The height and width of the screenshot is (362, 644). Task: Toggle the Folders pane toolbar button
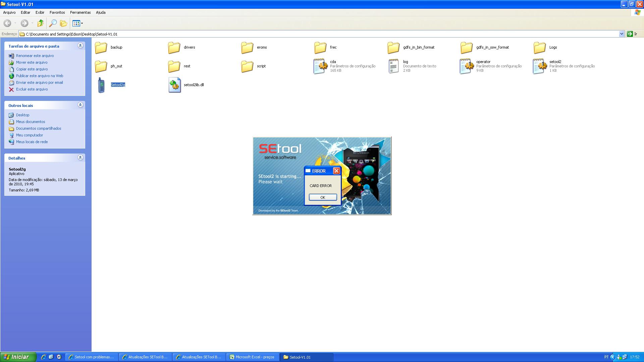pyautogui.click(x=63, y=23)
